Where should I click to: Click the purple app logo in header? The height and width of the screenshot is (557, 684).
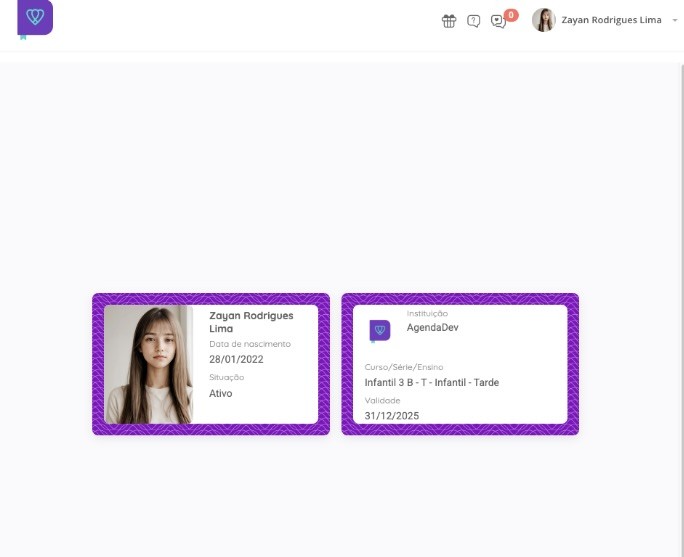point(35,19)
